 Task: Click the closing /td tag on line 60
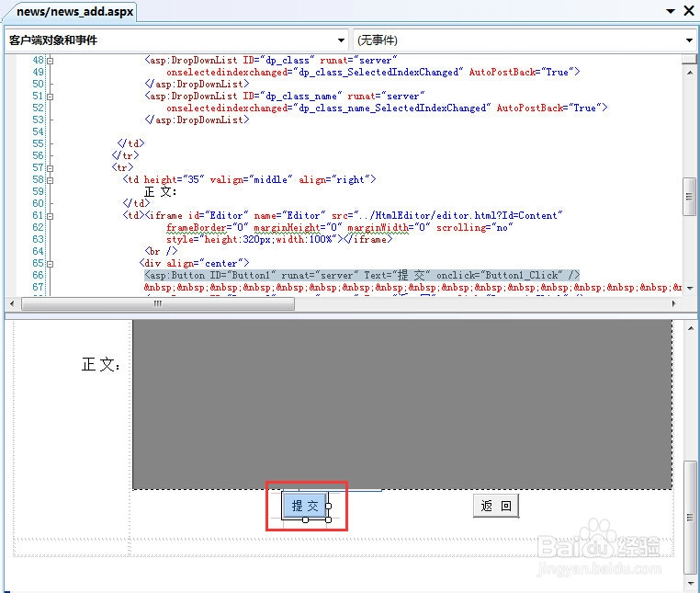[x=136, y=204]
